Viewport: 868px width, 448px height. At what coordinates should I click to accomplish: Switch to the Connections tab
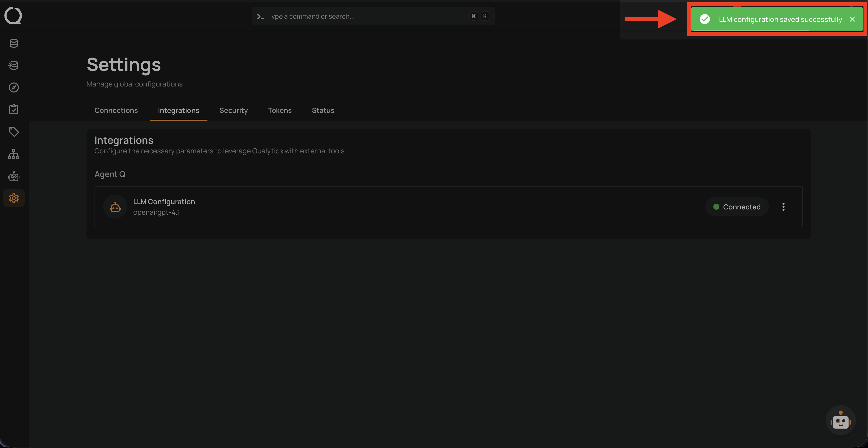click(x=116, y=110)
